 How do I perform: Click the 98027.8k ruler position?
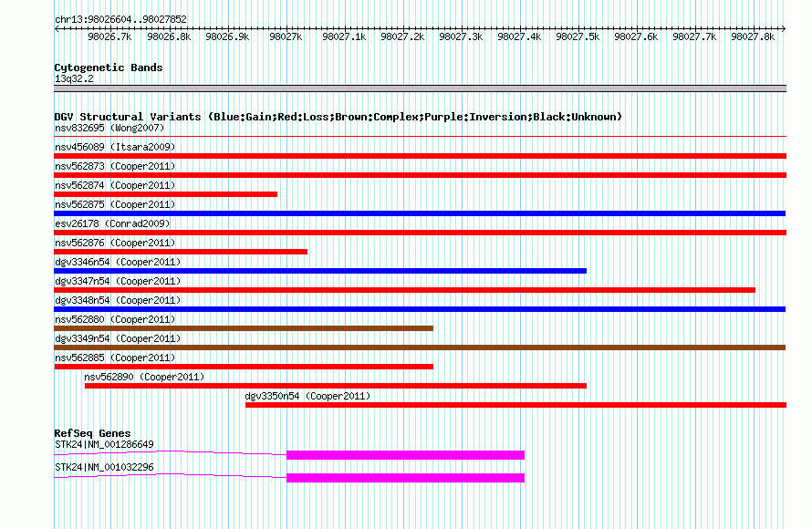coord(753,36)
